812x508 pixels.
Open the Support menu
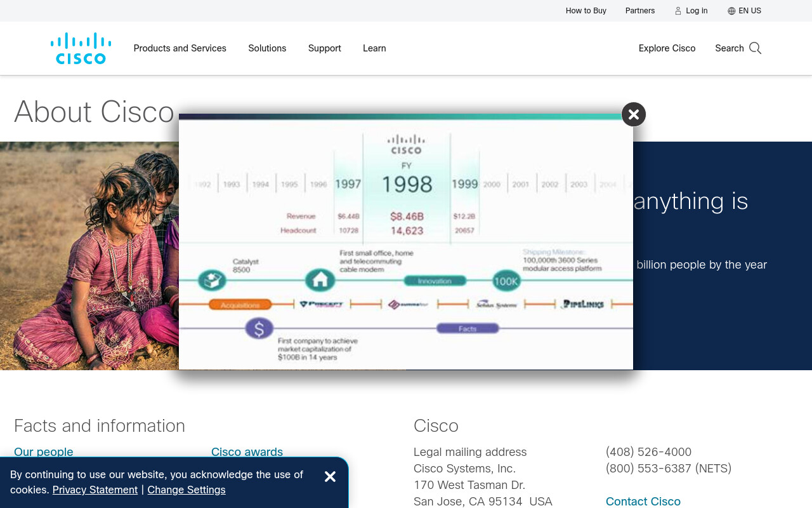[325, 48]
